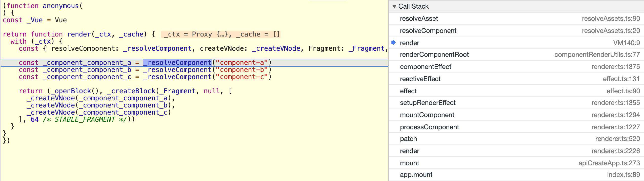Click the _component_component_c constant declaration
This screenshot has width=644, height=181.
[x=87, y=77]
